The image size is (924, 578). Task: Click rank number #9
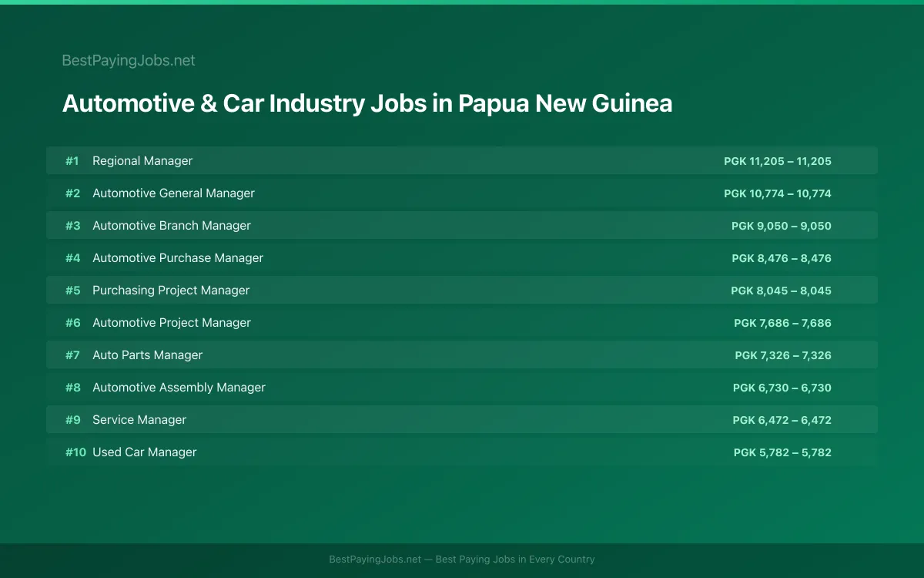pyautogui.click(x=72, y=420)
